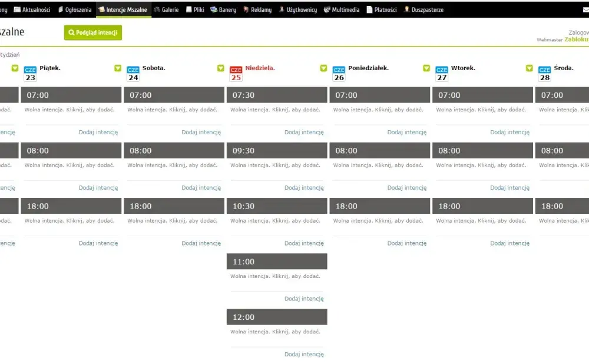
Task: Click Dodaj intencję under Sobota 07:00
Action: pos(201,132)
